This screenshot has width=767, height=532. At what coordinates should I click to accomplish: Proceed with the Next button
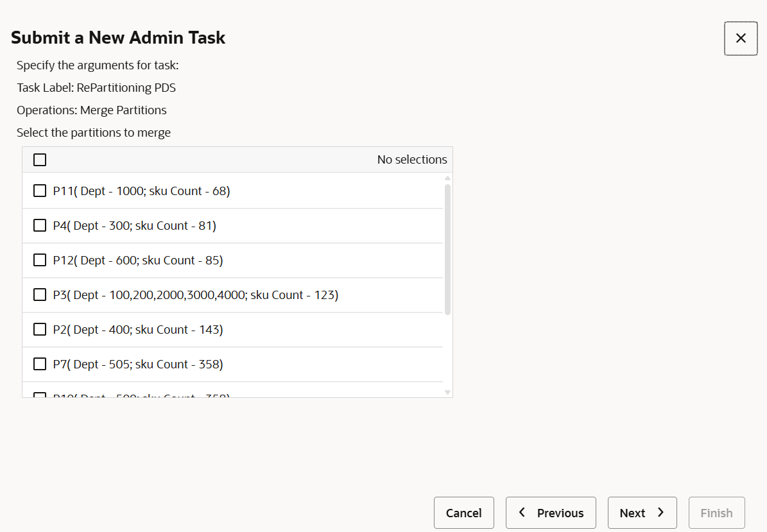pyautogui.click(x=642, y=513)
